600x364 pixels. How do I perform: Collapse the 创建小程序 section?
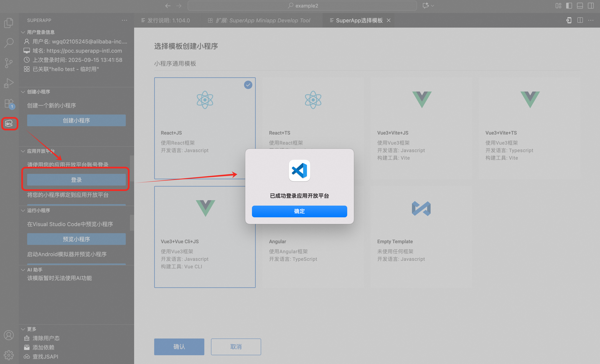pos(38,92)
